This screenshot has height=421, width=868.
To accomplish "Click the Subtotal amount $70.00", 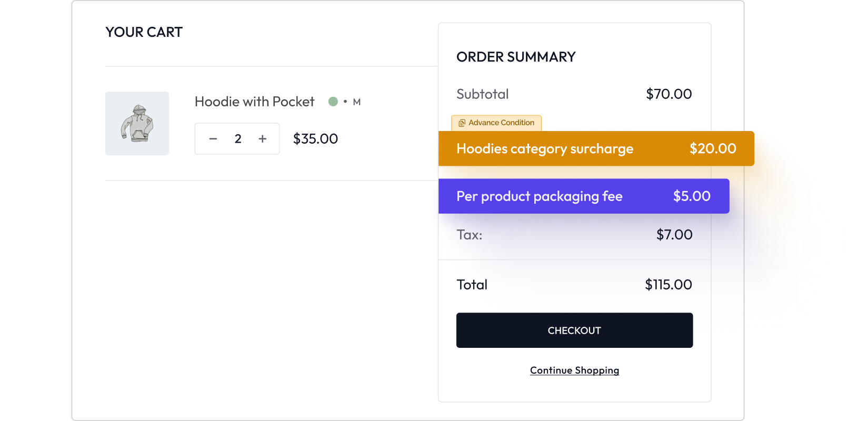I will point(669,94).
